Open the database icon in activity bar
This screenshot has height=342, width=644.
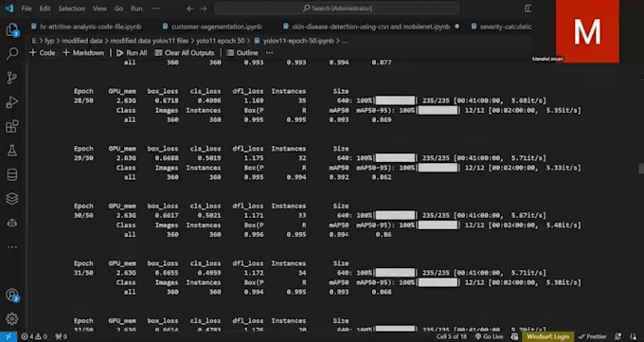tap(12, 174)
